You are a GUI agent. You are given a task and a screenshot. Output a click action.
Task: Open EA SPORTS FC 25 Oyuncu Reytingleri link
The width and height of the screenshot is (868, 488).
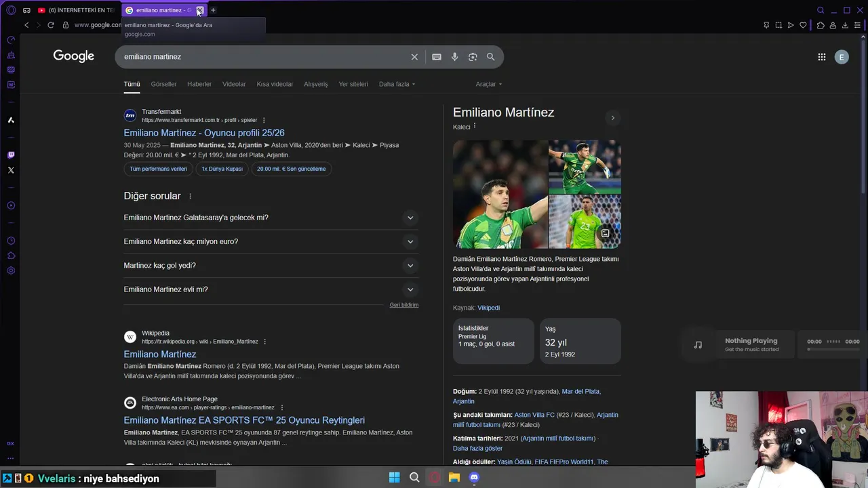244,420
